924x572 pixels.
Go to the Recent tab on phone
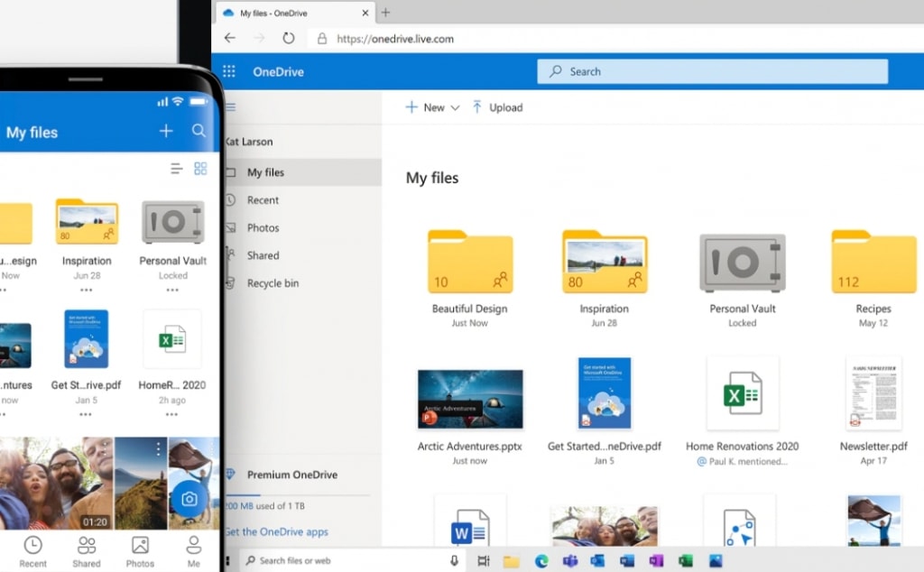point(32,551)
